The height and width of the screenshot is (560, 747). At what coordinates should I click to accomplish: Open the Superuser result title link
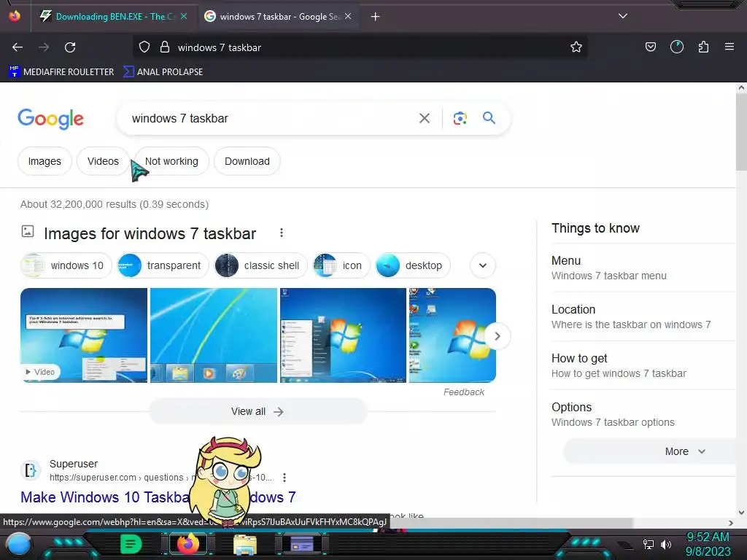(158, 497)
